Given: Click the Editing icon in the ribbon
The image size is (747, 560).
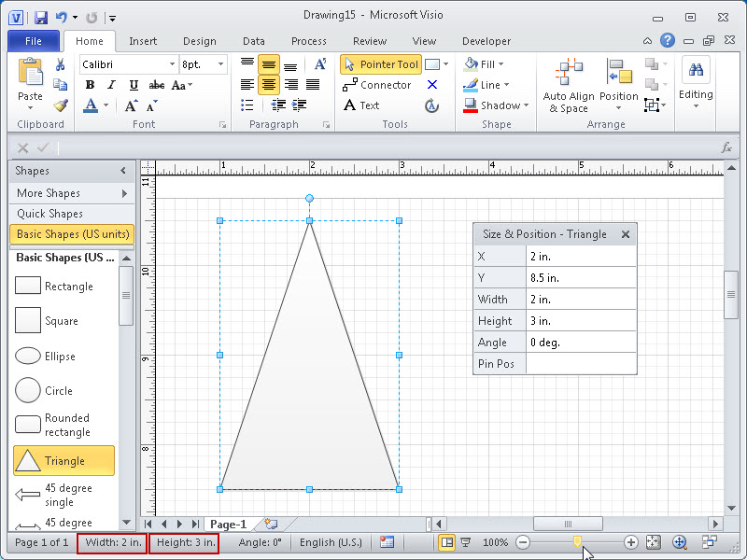Looking at the screenshot, I should [695, 84].
